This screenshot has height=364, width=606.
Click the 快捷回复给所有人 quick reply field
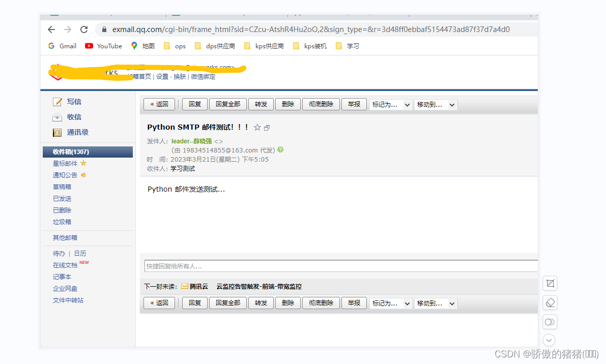click(341, 266)
